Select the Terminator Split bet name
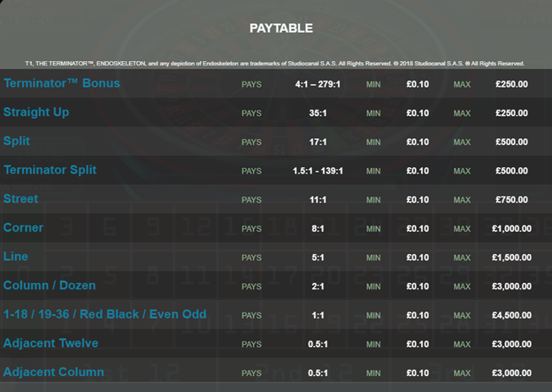This screenshot has width=552, height=392. (x=50, y=170)
